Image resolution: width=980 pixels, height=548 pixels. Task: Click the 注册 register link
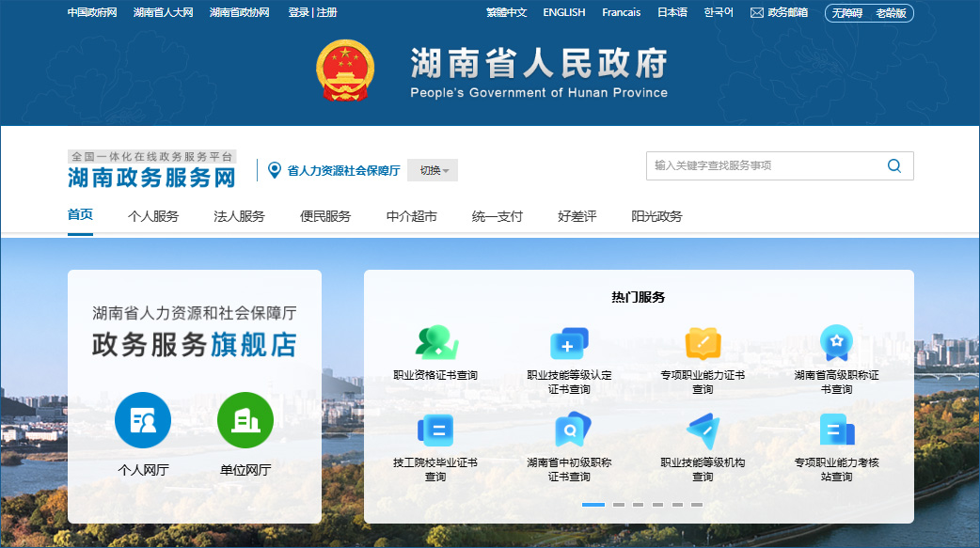tap(326, 12)
